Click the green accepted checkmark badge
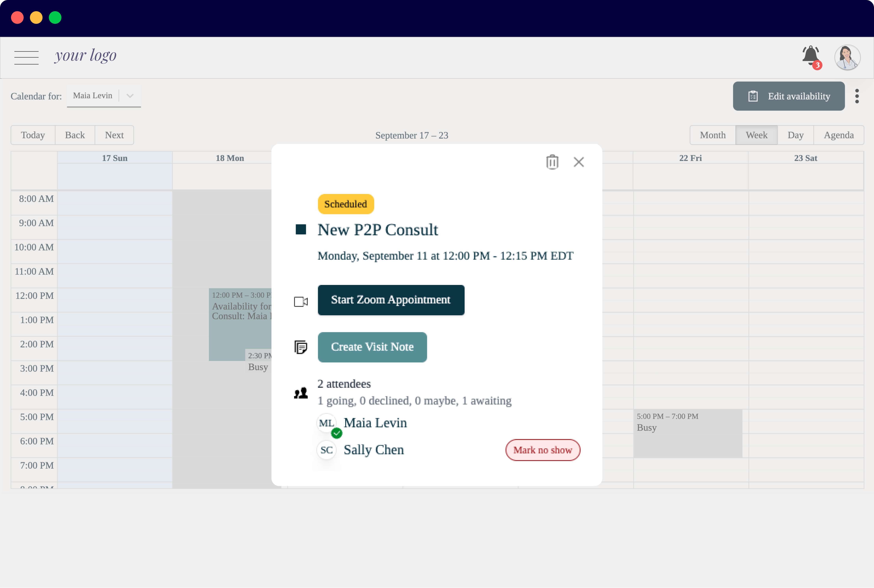Viewport: 874px width, 588px height. tap(336, 433)
